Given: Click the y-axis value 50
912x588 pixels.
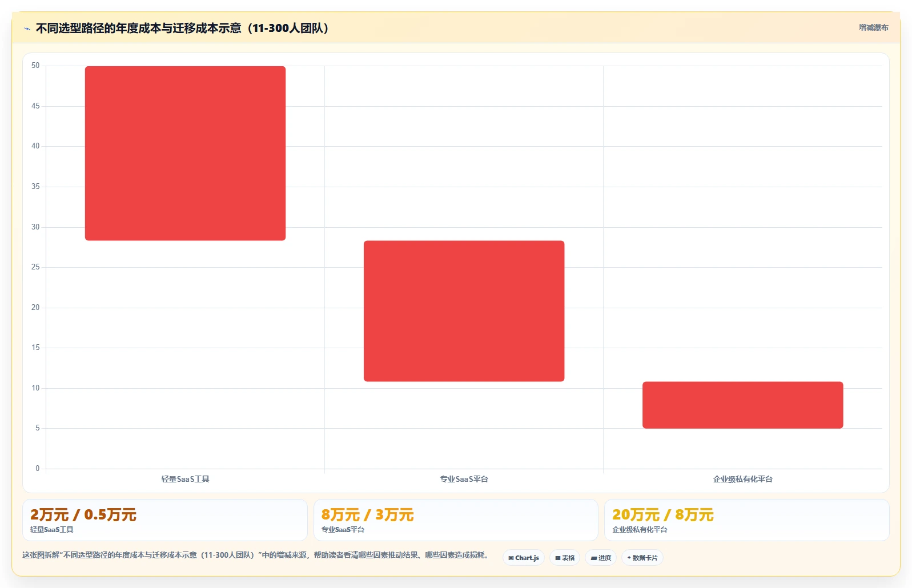Looking at the screenshot, I should tap(35, 66).
